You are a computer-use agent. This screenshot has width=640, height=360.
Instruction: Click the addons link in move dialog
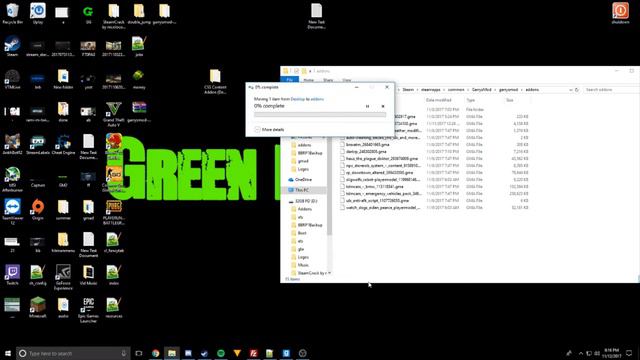tap(317, 99)
